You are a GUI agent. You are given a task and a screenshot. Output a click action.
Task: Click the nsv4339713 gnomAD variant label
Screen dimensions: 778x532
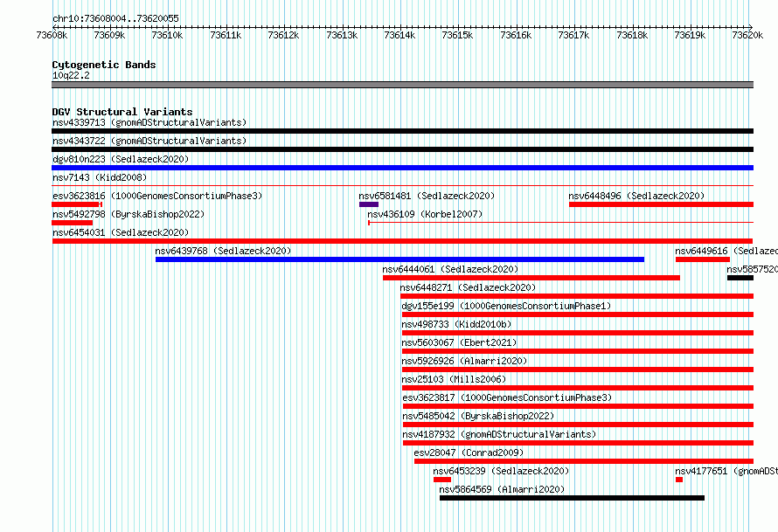click(149, 122)
